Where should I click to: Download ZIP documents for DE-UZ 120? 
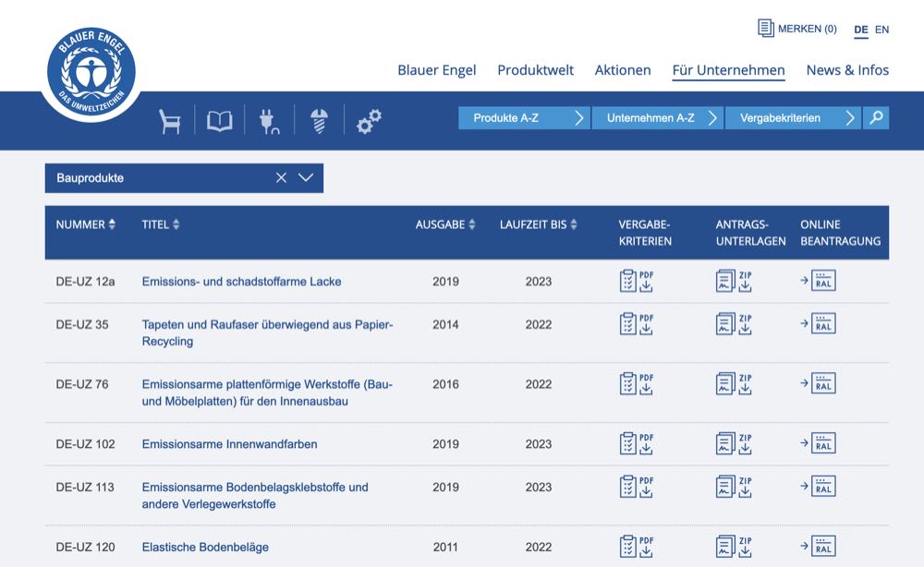(734, 547)
